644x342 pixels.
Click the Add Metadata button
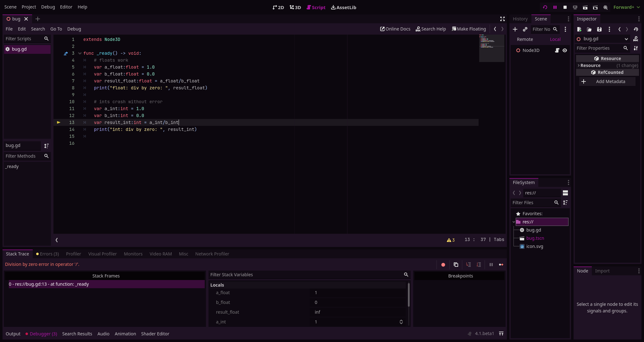click(607, 81)
